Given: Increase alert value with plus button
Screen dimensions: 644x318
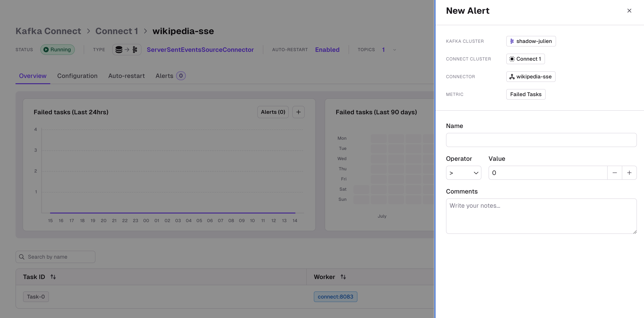Looking at the screenshot, I should pyautogui.click(x=629, y=173).
